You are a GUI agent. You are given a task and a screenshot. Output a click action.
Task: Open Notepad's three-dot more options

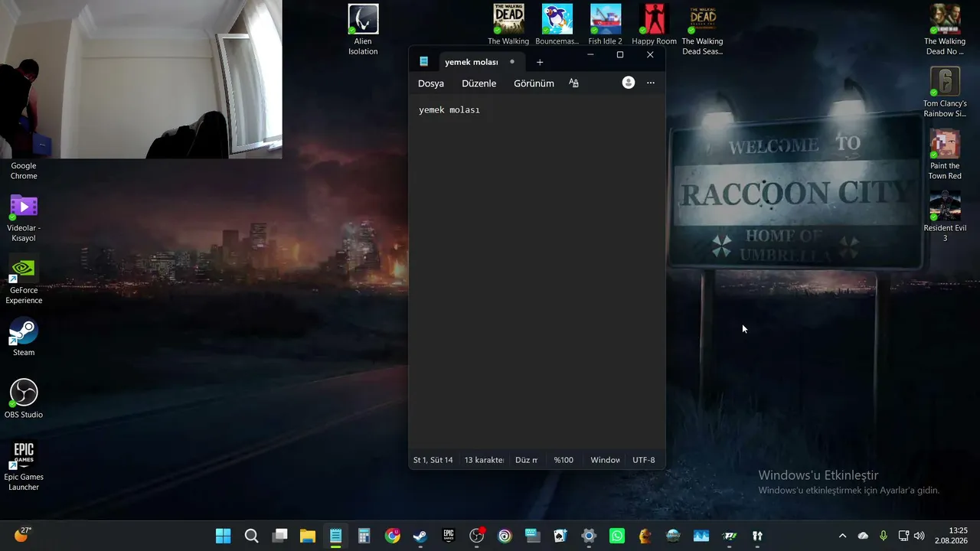click(651, 83)
